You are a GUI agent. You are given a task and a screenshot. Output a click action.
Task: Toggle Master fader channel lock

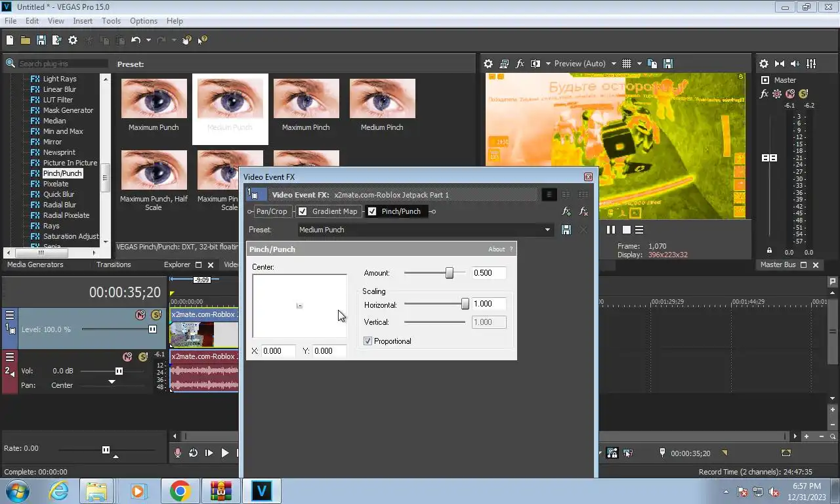769,251
